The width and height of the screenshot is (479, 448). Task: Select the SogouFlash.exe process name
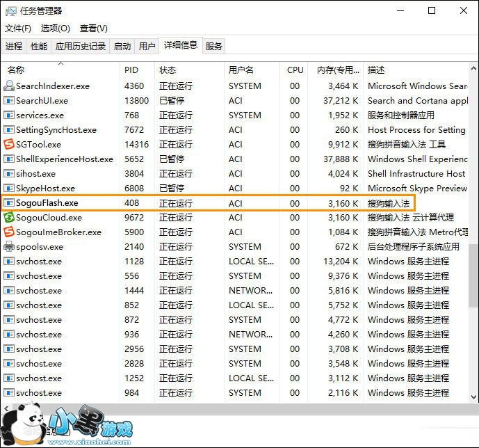[x=47, y=203]
